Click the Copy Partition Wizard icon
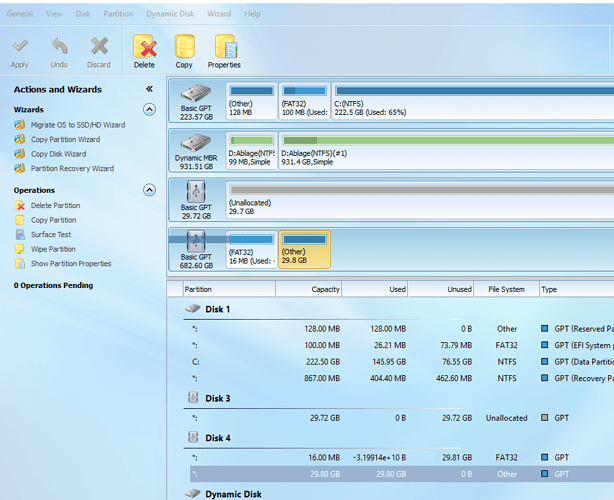Viewport: 614px width, 500px height. click(x=20, y=139)
